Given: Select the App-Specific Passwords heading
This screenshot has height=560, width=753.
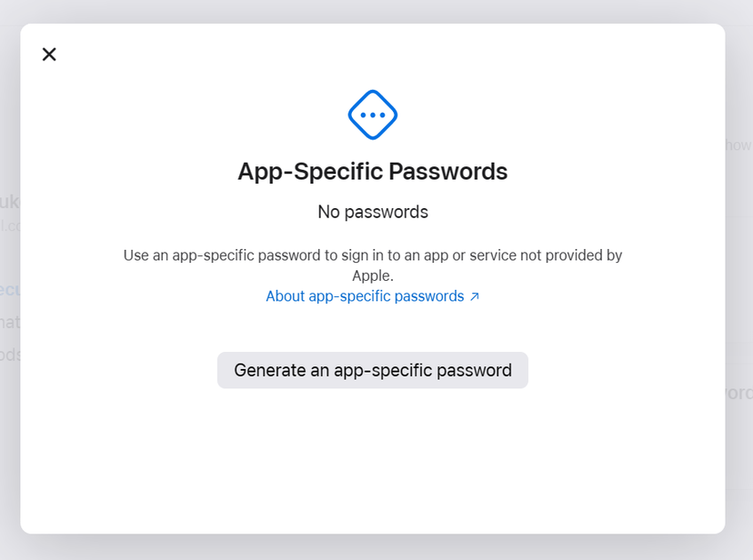Looking at the screenshot, I should (x=373, y=171).
